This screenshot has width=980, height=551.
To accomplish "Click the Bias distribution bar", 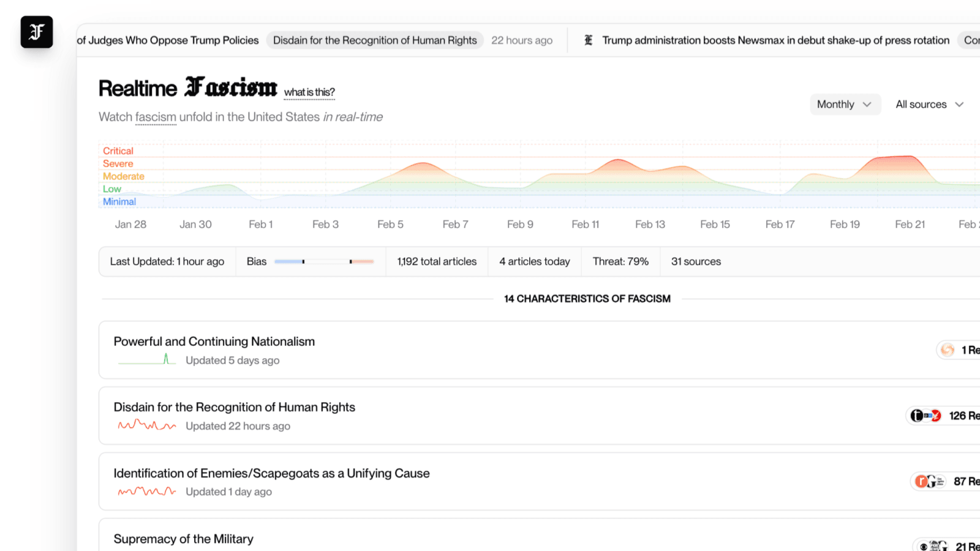I will click(x=324, y=261).
